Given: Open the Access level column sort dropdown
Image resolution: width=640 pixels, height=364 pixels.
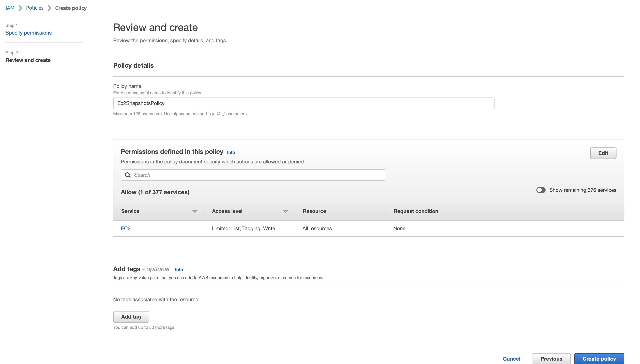Looking at the screenshot, I should click(285, 211).
